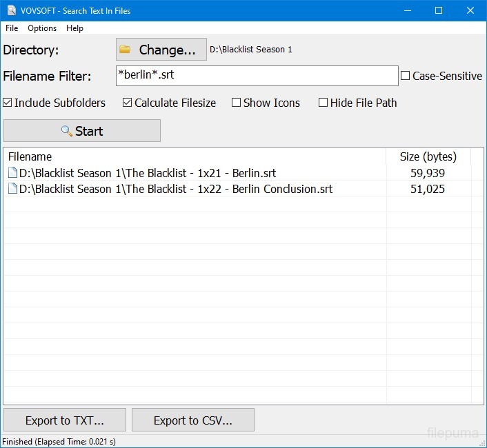This screenshot has height=448, width=487.
Task: Turn on Show Icons checkbox
Action: click(x=237, y=103)
